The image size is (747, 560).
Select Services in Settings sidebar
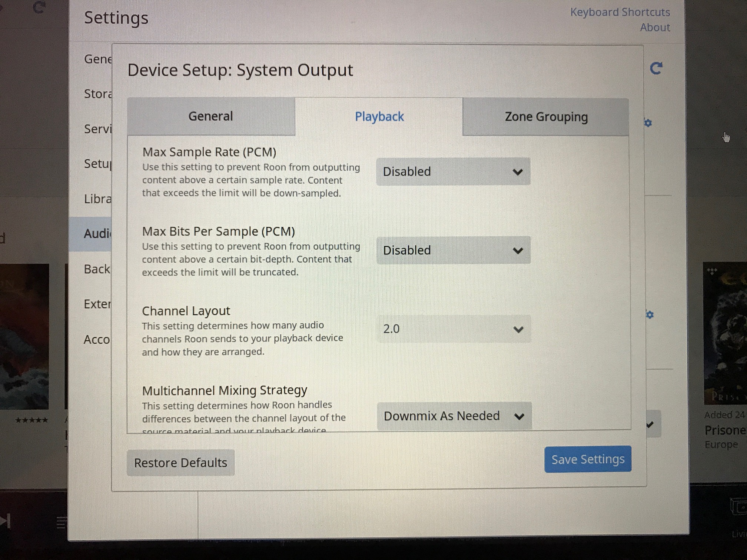[98, 129]
